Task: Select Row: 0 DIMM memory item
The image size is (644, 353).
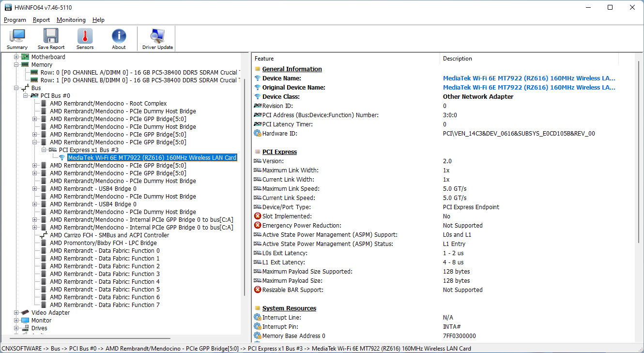Action: (x=139, y=73)
